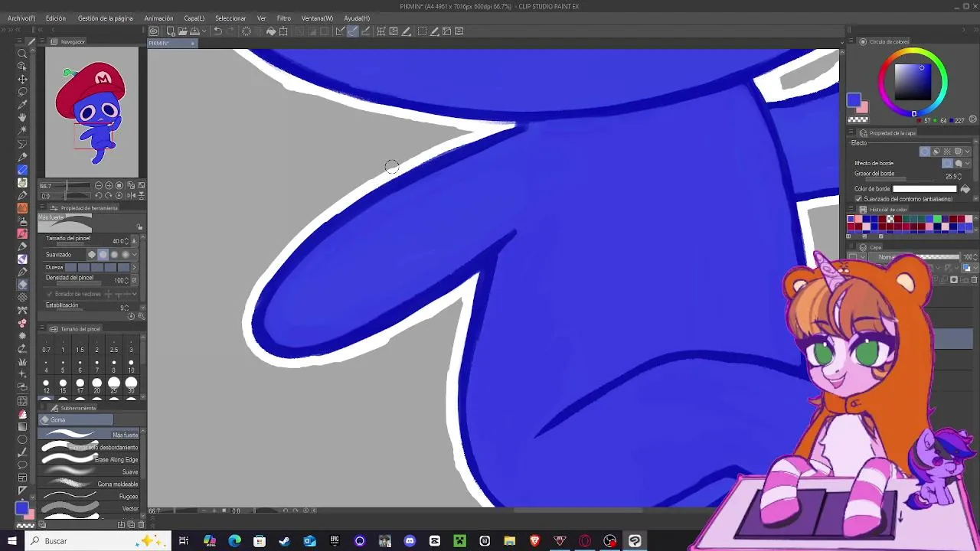The image size is (980, 551).
Task: Open the Animación menu
Action: point(158,18)
